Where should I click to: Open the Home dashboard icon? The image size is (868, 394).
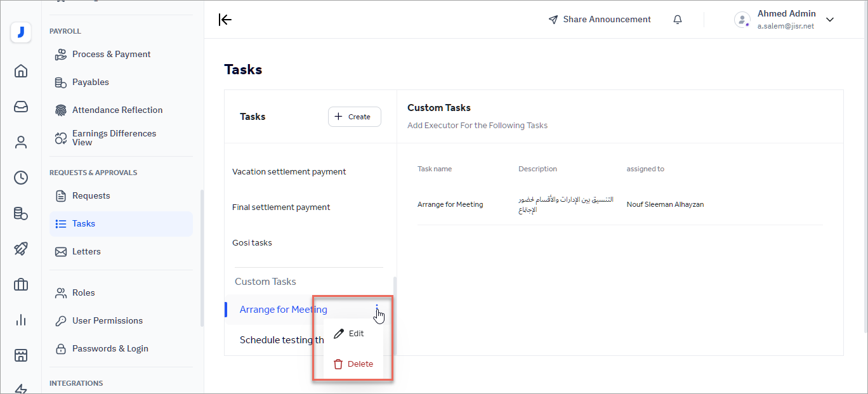click(x=20, y=71)
